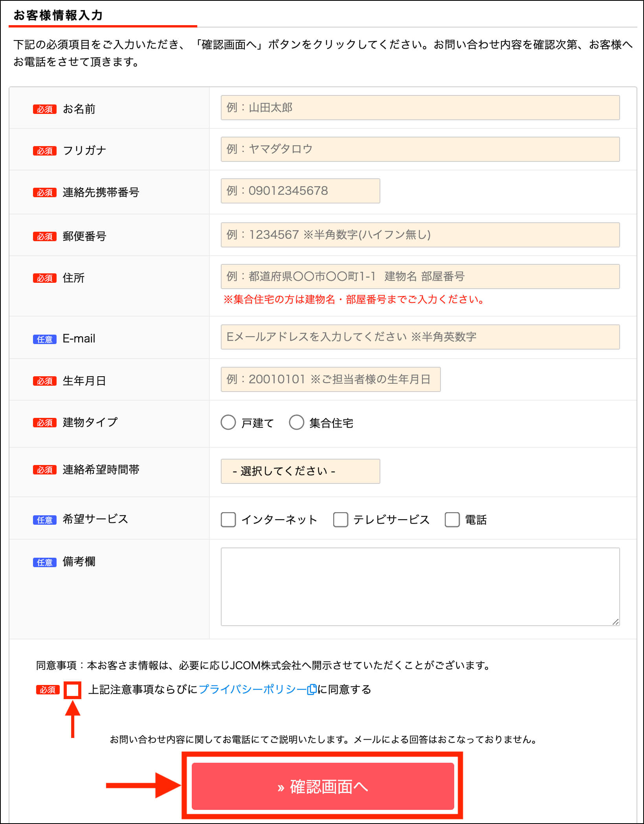Click the 集合住宅 option label
Image resolution: width=644 pixels, height=824 pixels.
pyautogui.click(x=331, y=423)
